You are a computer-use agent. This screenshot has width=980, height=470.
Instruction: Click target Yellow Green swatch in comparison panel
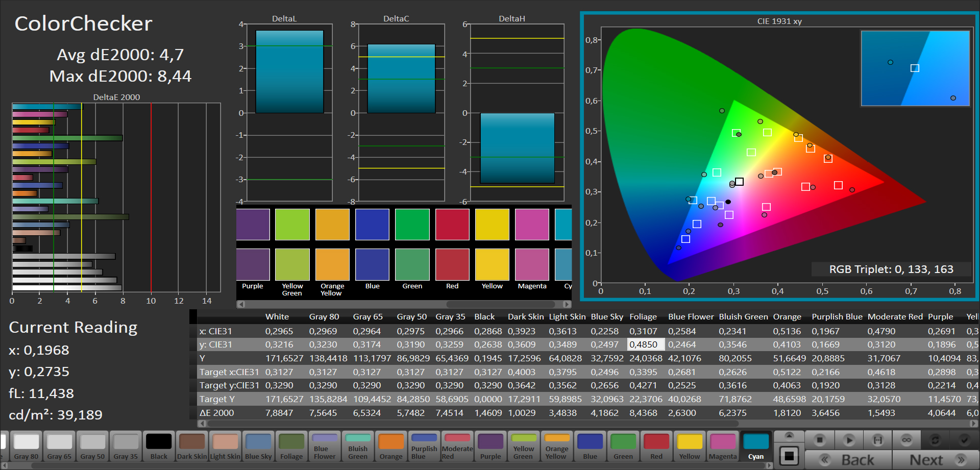tap(292, 264)
